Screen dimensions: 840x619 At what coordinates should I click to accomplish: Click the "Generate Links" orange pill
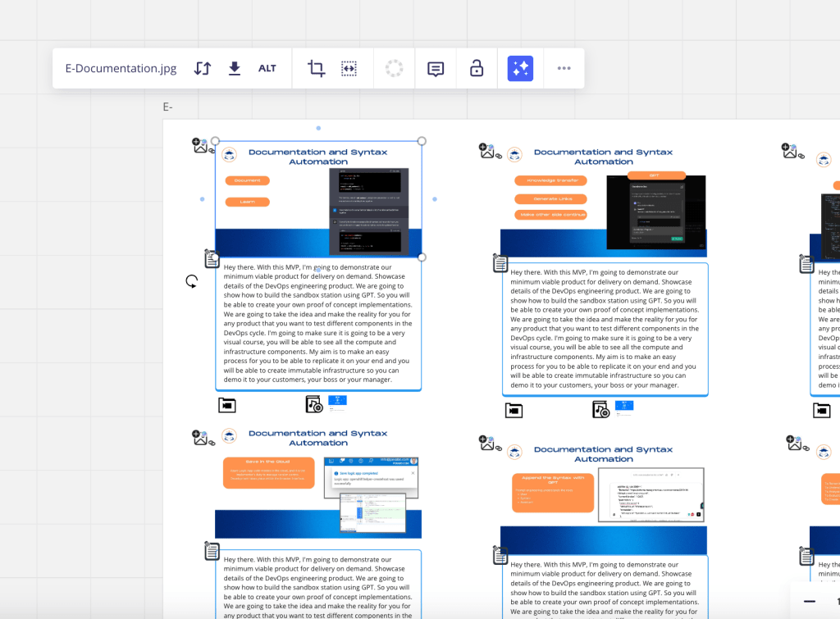[x=550, y=198]
